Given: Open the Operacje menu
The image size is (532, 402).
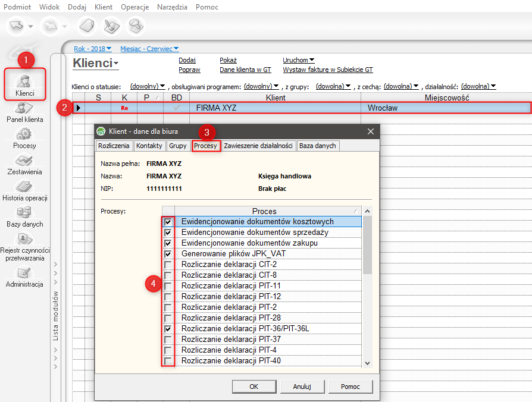Looking at the screenshot, I should coord(134,7).
